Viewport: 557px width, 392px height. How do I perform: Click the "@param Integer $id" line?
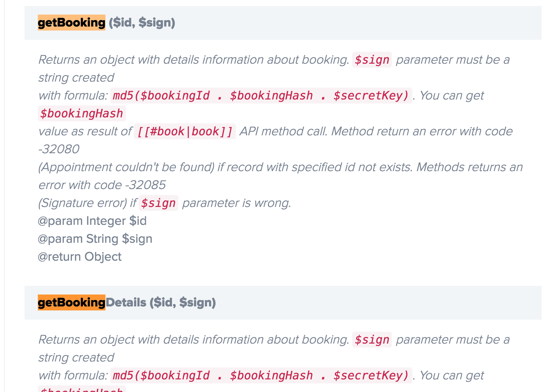point(92,221)
